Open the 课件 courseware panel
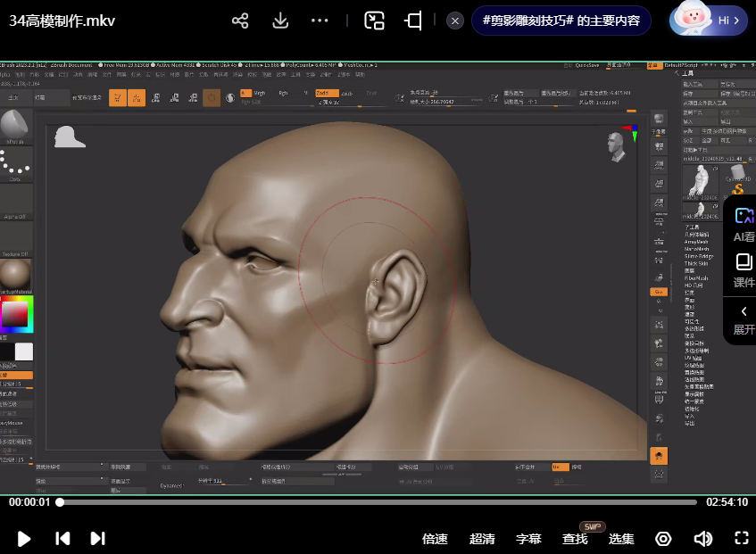756x554 pixels. [744, 269]
